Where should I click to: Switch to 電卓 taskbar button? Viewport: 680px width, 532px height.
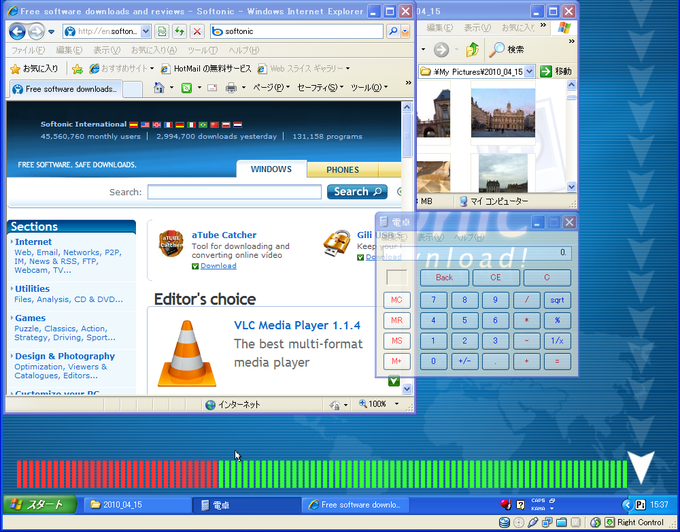[x=246, y=505]
